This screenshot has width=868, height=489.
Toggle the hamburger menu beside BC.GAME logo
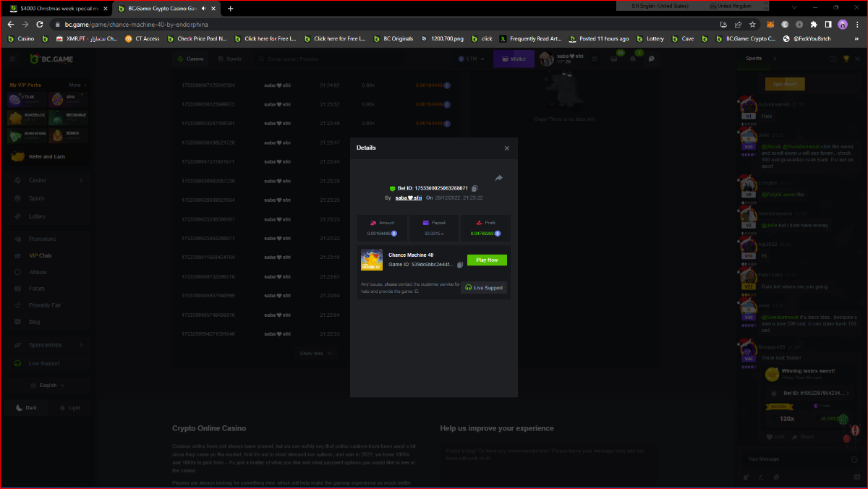tap(12, 59)
